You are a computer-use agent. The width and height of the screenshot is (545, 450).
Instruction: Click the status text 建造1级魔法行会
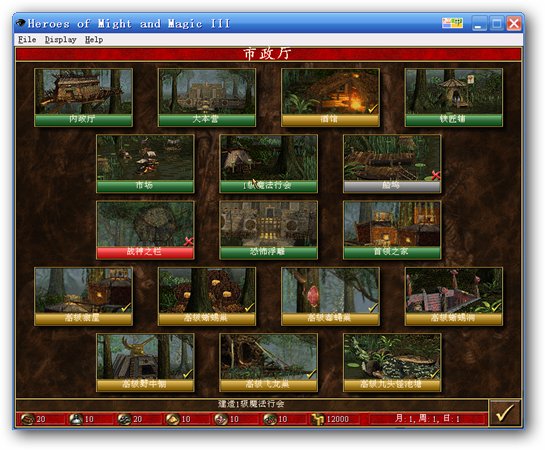coord(251,404)
